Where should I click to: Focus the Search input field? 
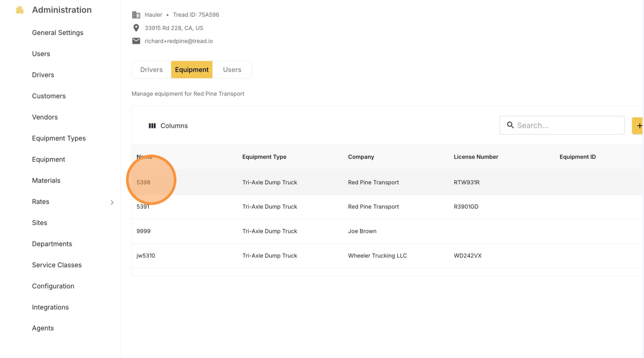tap(562, 125)
